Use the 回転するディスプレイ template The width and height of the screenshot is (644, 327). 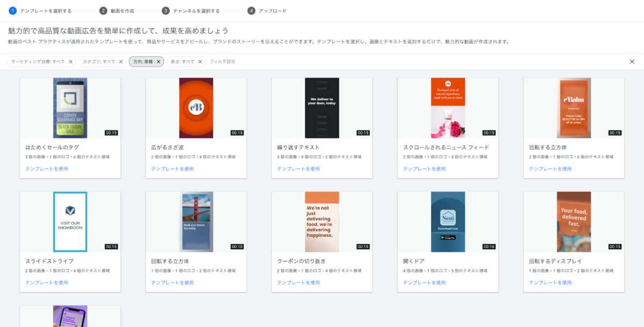coord(551,282)
